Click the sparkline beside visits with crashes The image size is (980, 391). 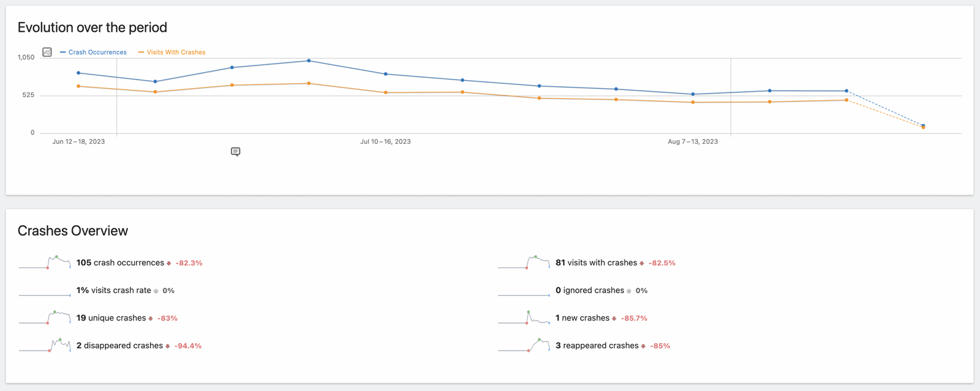[524, 263]
